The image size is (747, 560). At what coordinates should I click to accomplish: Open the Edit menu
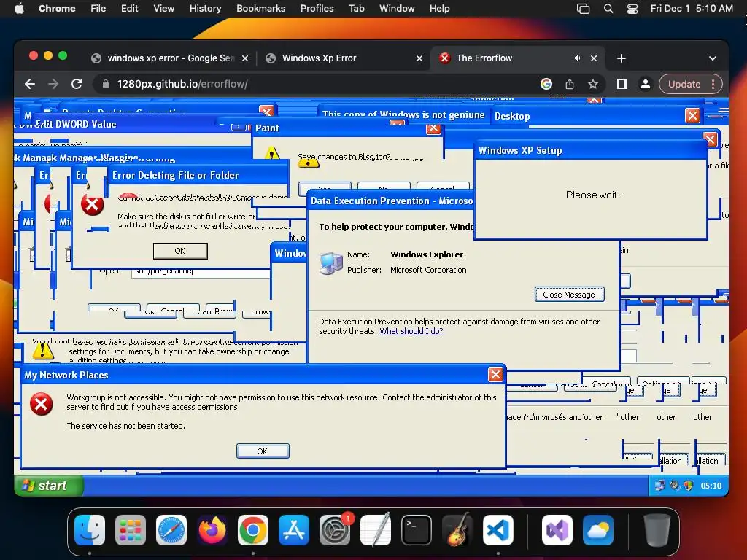click(x=130, y=9)
